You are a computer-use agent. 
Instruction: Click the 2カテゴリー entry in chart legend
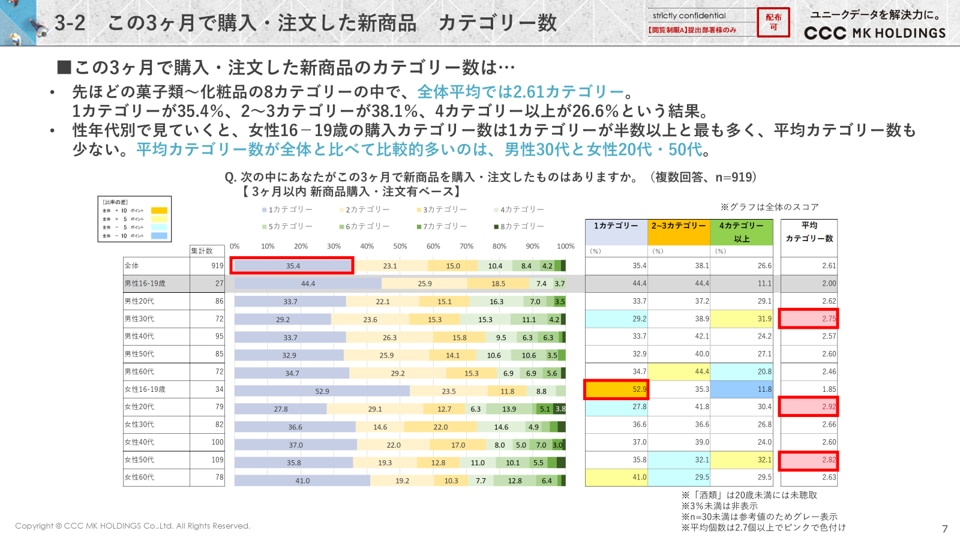[x=364, y=209]
